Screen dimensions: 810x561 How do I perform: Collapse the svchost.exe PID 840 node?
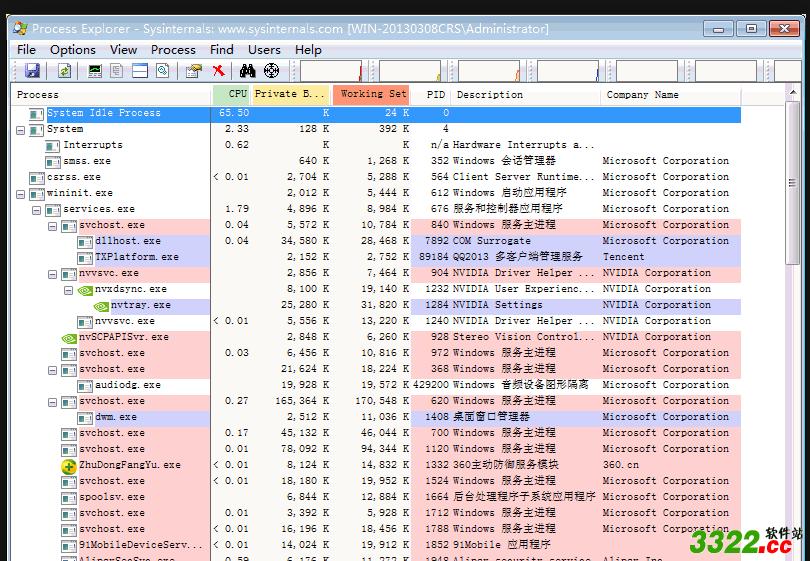(52, 226)
